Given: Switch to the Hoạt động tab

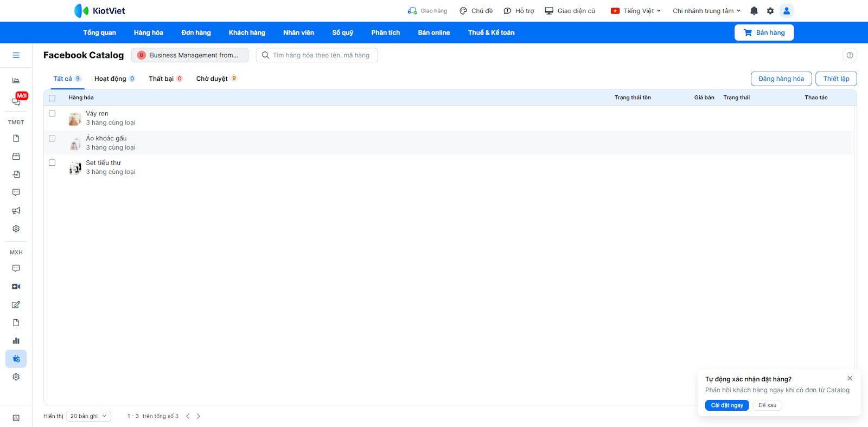Looking at the screenshot, I should click(x=114, y=79).
